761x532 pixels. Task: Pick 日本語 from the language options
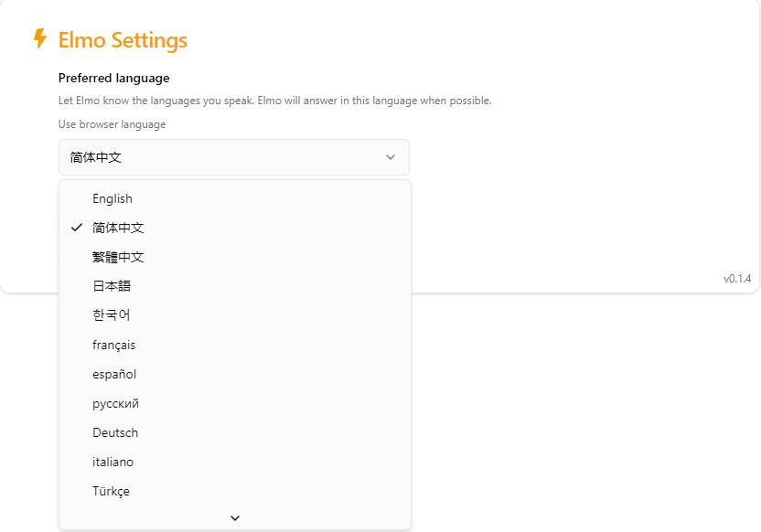tap(235, 286)
